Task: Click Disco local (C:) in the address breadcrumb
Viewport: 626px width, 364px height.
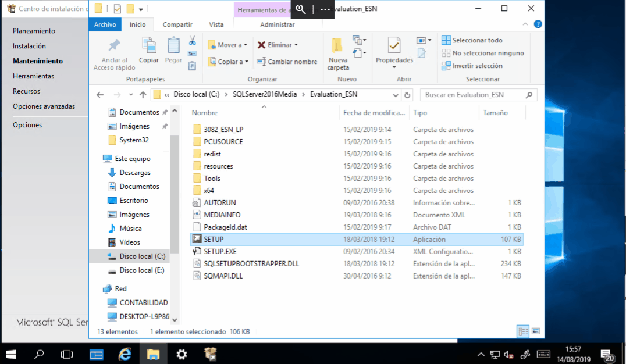Action: coord(197,94)
